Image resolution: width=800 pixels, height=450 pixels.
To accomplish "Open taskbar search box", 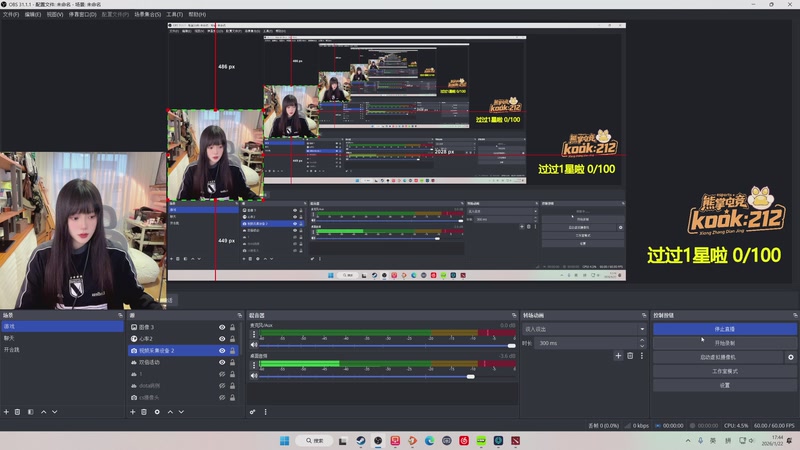I will coord(315,440).
